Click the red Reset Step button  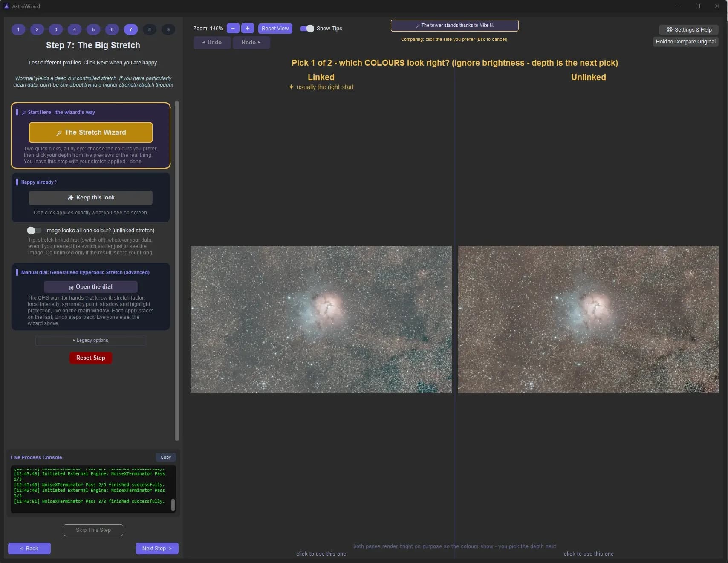tap(91, 358)
